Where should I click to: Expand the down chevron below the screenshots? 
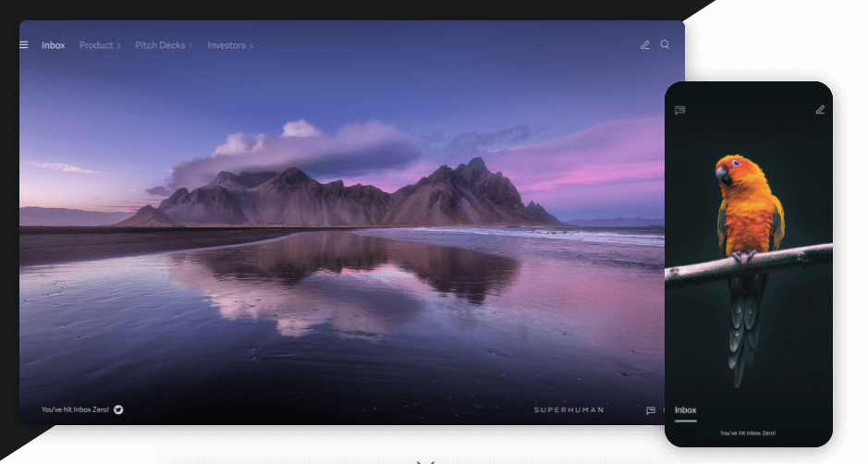[425, 459]
